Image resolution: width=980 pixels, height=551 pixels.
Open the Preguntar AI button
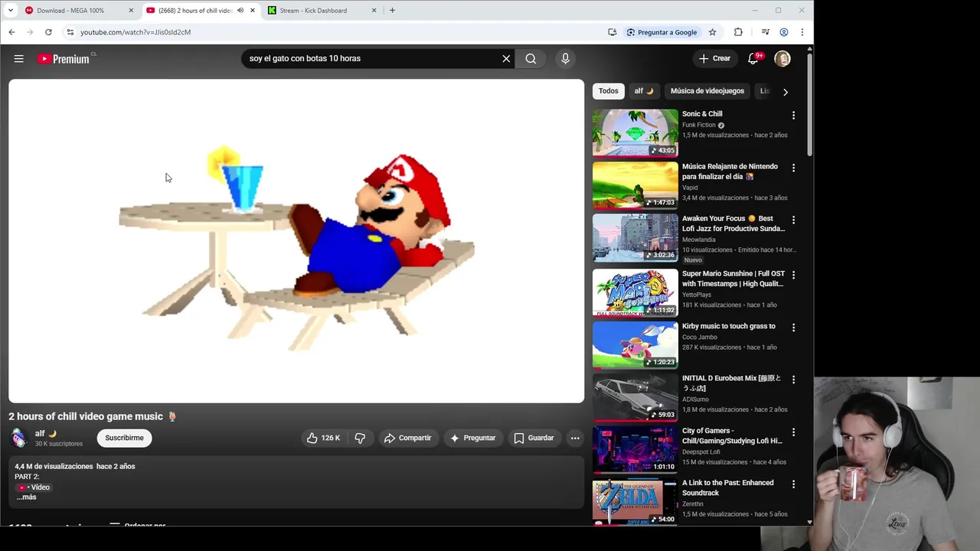click(x=472, y=438)
